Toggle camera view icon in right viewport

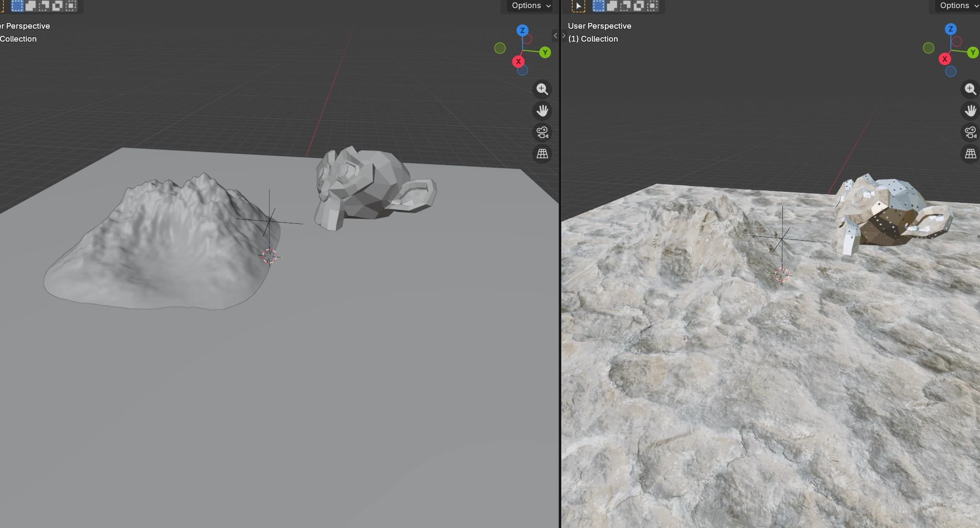coord(970,132)
